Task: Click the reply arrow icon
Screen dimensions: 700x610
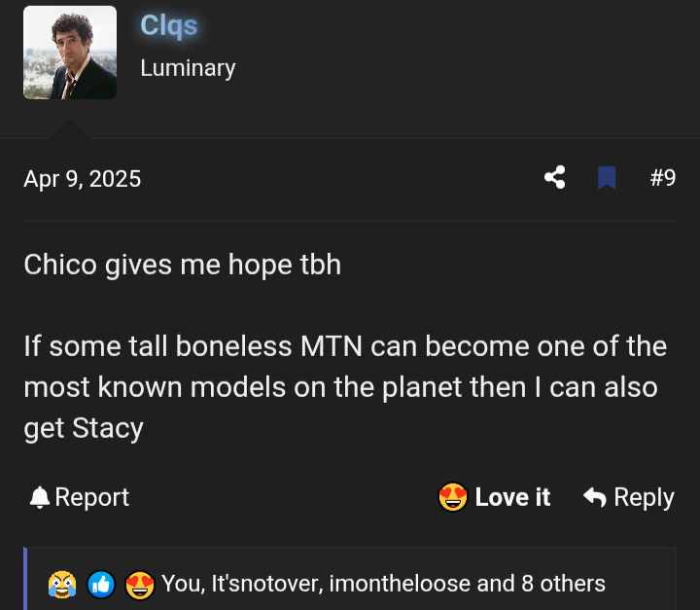Action: [594, 497]
